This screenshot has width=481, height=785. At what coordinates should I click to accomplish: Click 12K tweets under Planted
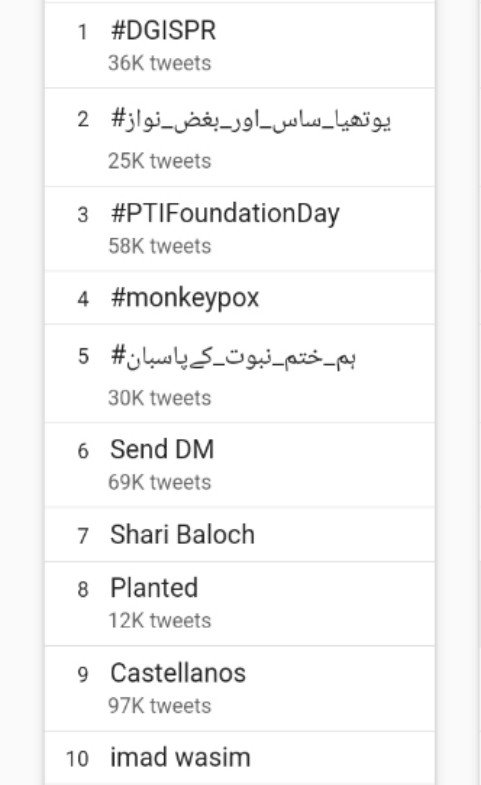click(x=160, y=621)
